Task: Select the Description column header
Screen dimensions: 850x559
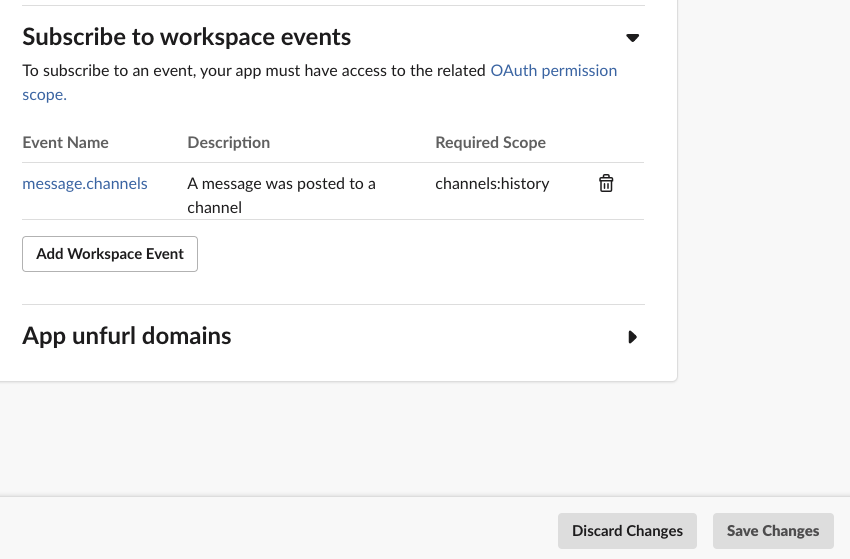Action: pyautogui.click(x=228, y=143)
